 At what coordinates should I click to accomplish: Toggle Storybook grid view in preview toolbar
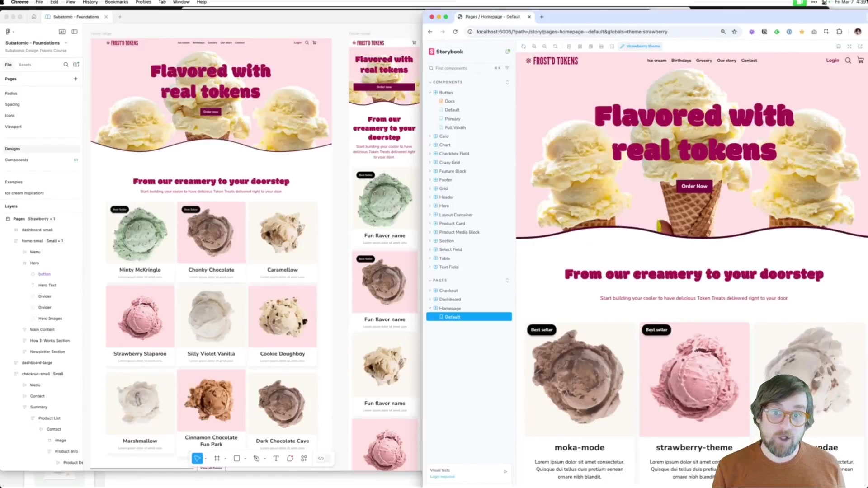pos(580,46)
